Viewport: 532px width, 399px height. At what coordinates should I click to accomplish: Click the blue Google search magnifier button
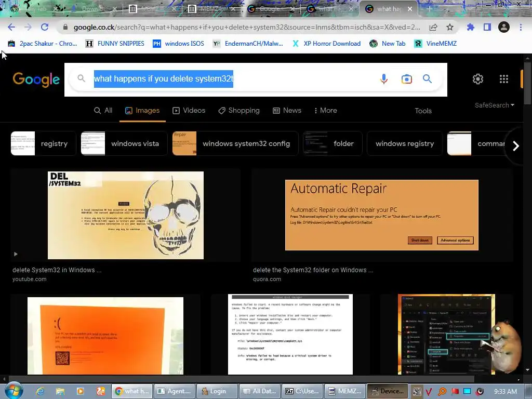pos(427,79)
